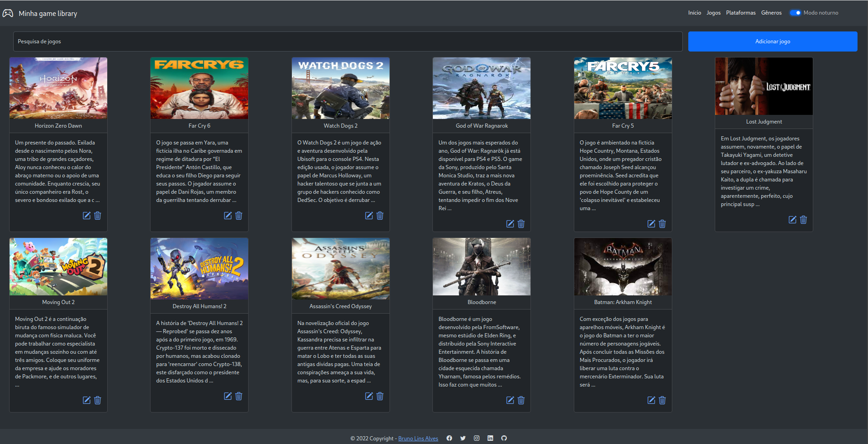Viewport: 868px width, 444px height.
Task: Open the Lost Judgment cover image
Action: pyautogui.click(x=764, y=86)
